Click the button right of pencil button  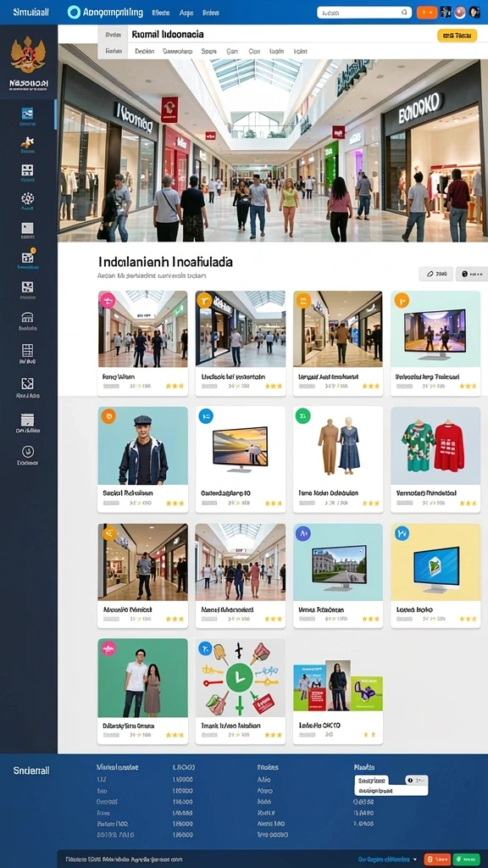tap(472, 274)
